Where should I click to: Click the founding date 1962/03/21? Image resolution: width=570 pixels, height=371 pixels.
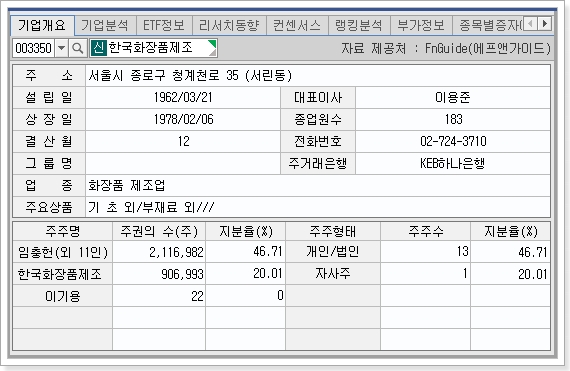(x=183, y=97)
